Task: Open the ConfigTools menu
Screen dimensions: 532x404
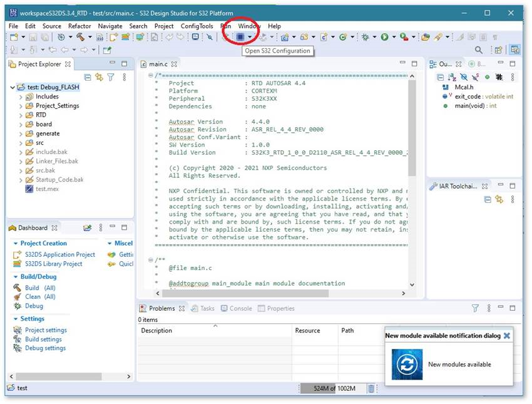Action: (197, 26)
